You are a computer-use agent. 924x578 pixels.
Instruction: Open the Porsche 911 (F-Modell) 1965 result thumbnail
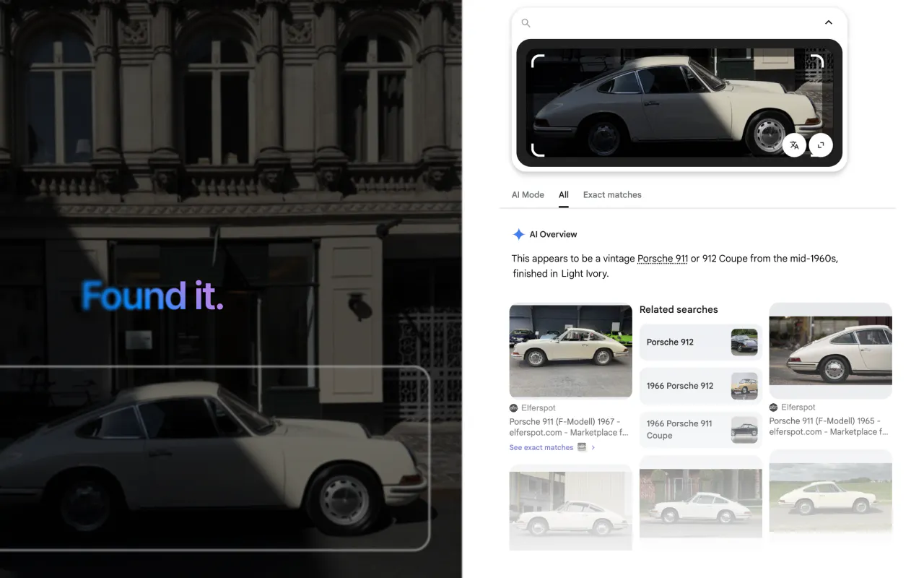[x=830, y=350]
